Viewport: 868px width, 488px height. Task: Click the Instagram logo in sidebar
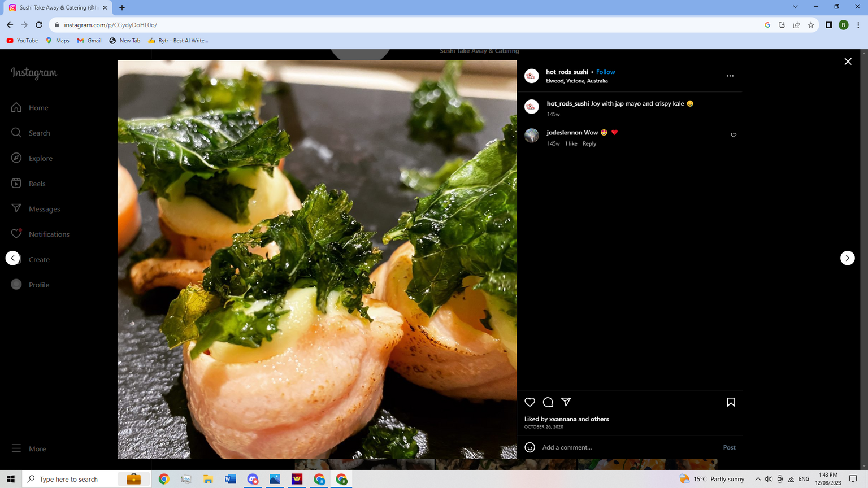tap(34, 73)
